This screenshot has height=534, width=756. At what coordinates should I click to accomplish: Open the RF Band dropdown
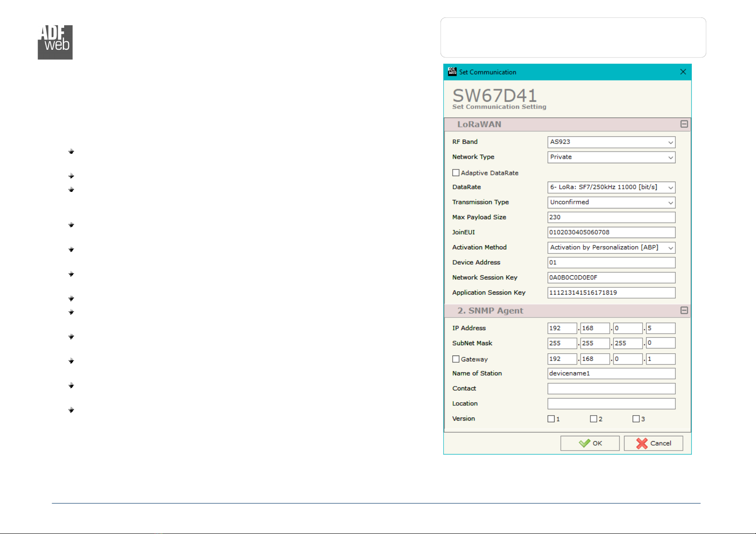click(x=612, y=142)
